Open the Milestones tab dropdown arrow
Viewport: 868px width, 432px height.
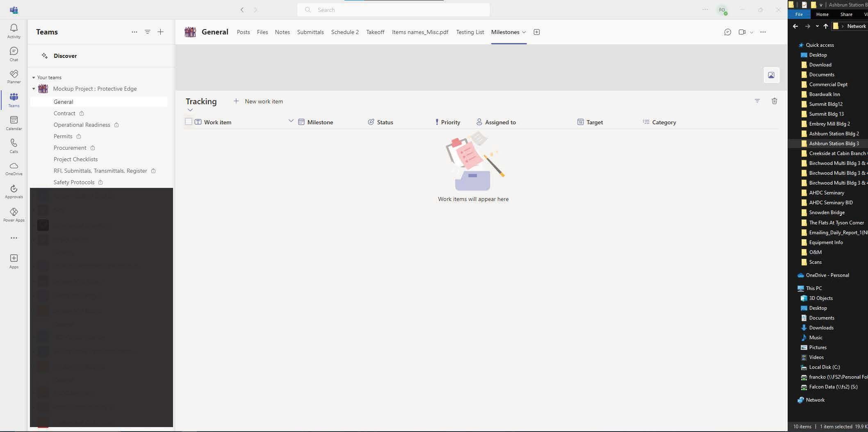(524, 32)
